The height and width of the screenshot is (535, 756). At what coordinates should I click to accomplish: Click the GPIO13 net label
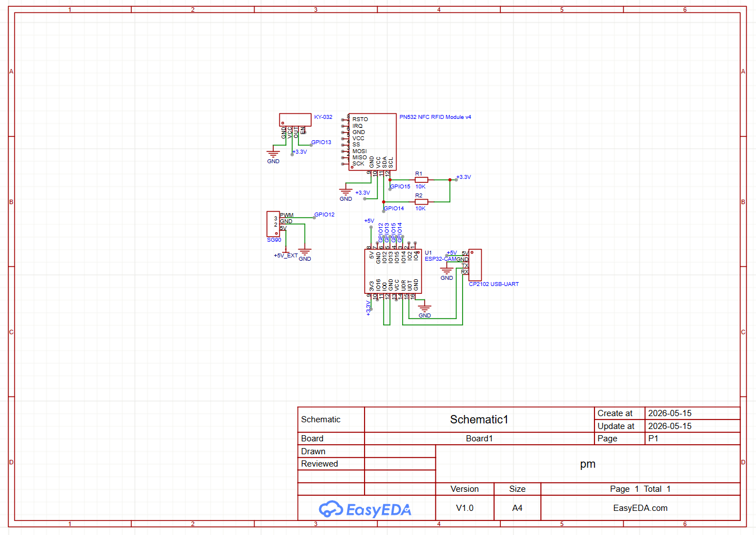tap(321, 142)
